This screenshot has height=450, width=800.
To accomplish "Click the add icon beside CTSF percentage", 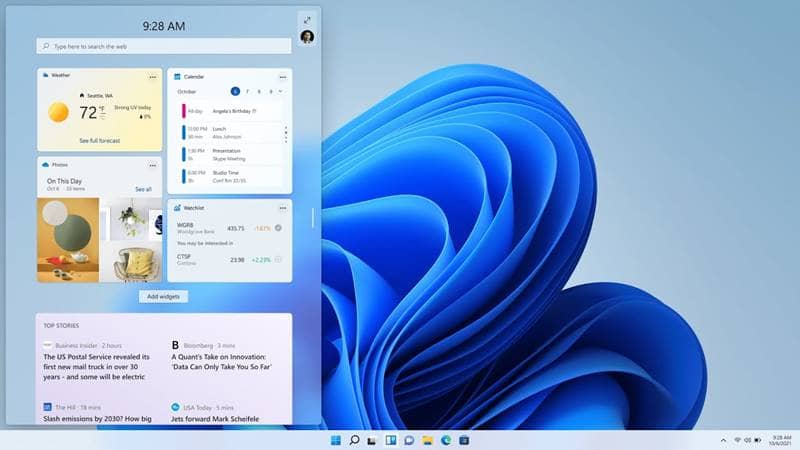I will tap(278, 260).
